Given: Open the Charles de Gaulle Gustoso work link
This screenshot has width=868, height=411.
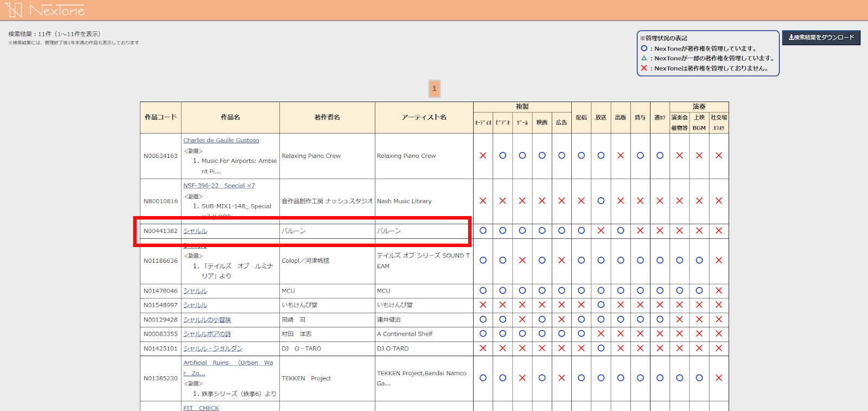Looking at the screenshot, I should click(x=221, y=140).
